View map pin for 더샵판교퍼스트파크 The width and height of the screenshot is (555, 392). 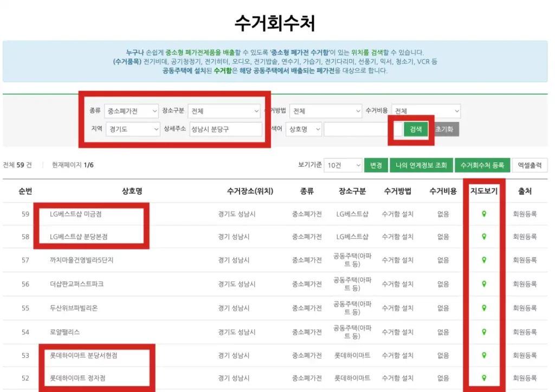[484, 284]
